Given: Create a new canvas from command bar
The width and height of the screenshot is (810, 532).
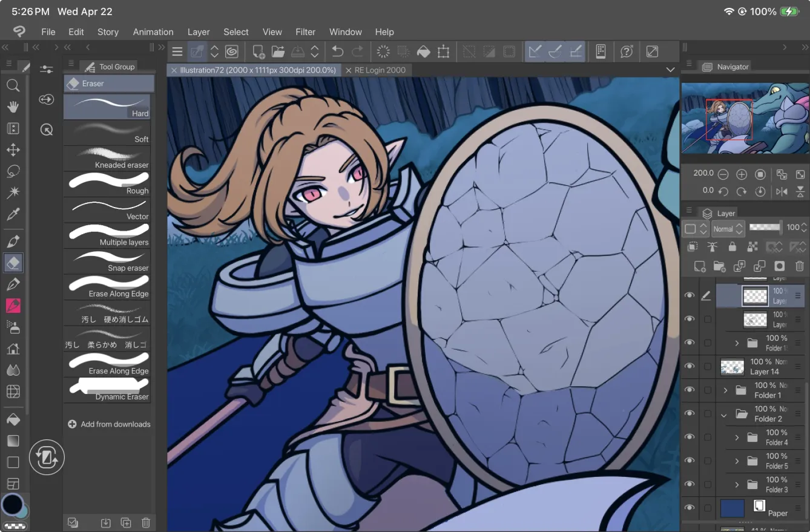Looking at the screenshot, I should point(258,51).
